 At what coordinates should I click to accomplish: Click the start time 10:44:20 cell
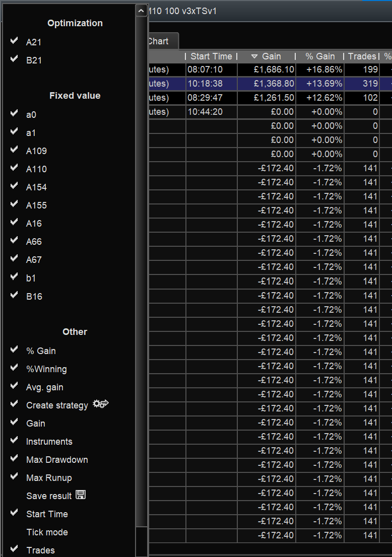coord(212,111)
